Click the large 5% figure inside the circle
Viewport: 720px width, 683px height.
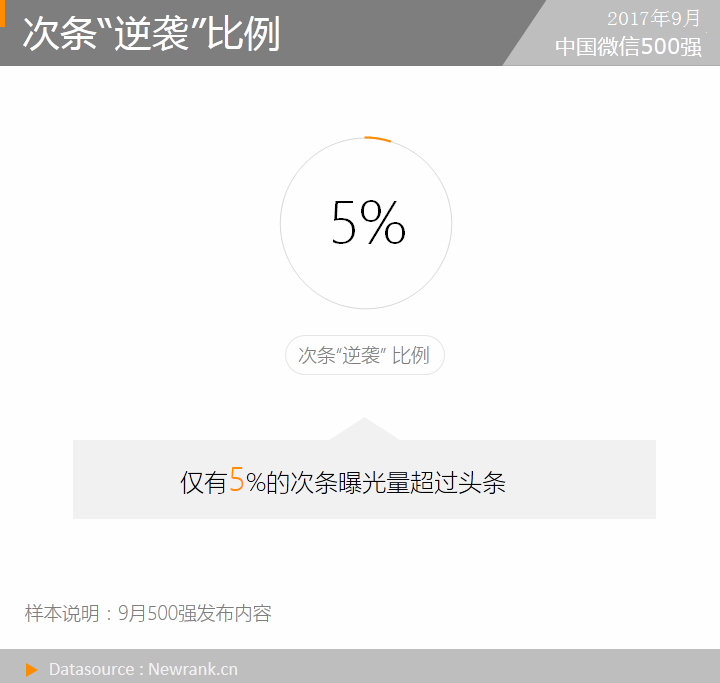(x=368, y=223)
